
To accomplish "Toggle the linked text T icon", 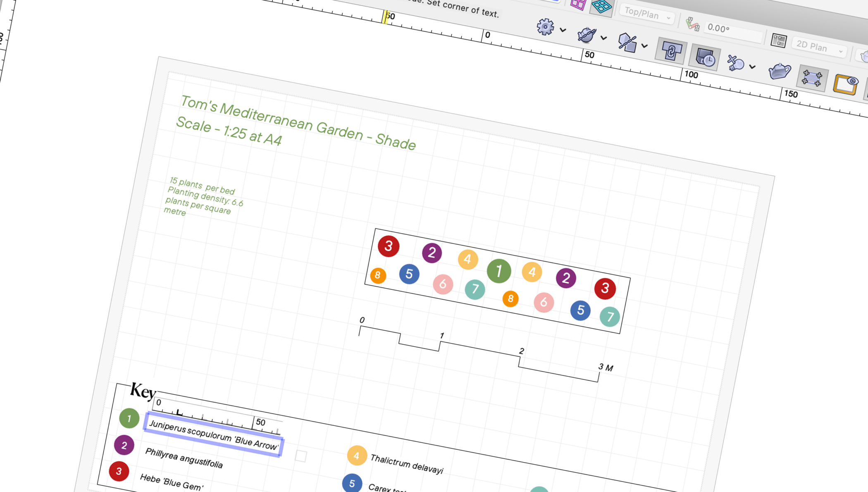I will point(671,51).
